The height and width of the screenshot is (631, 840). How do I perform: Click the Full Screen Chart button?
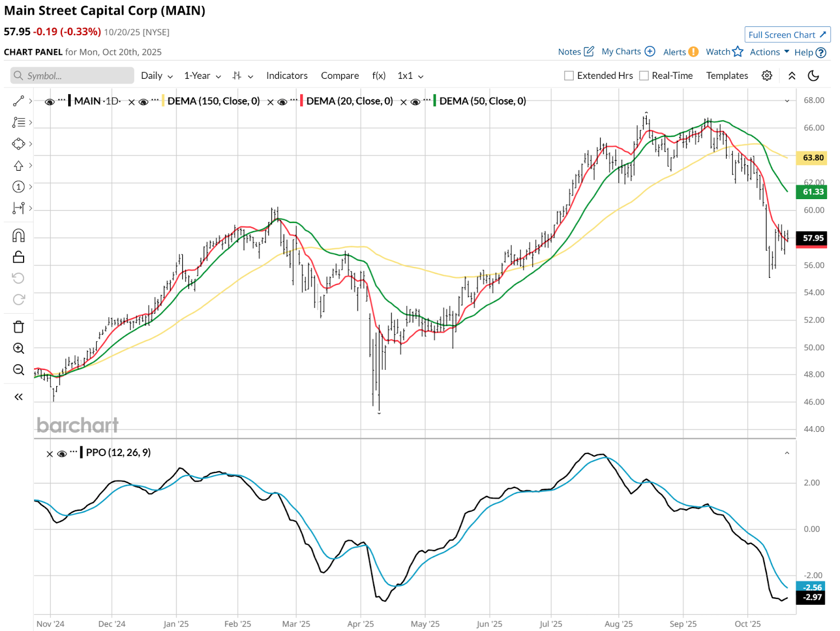pos(787,35)
